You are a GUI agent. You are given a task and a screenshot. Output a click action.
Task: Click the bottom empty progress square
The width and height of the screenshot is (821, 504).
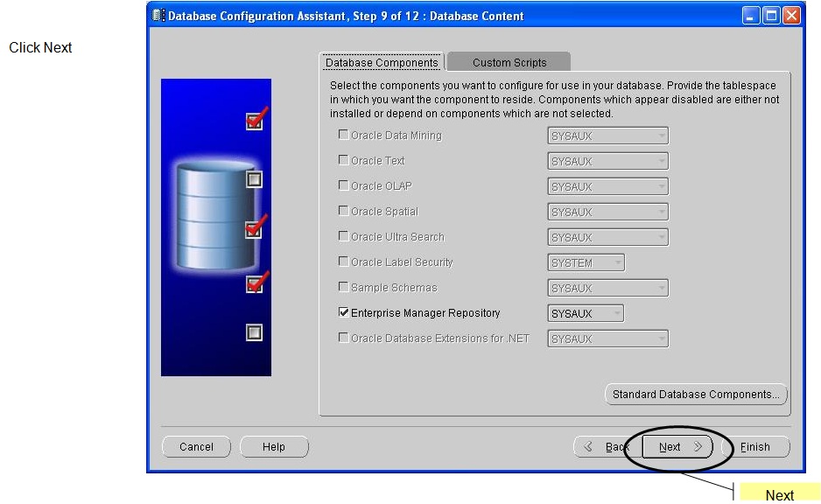coord(254,332)
